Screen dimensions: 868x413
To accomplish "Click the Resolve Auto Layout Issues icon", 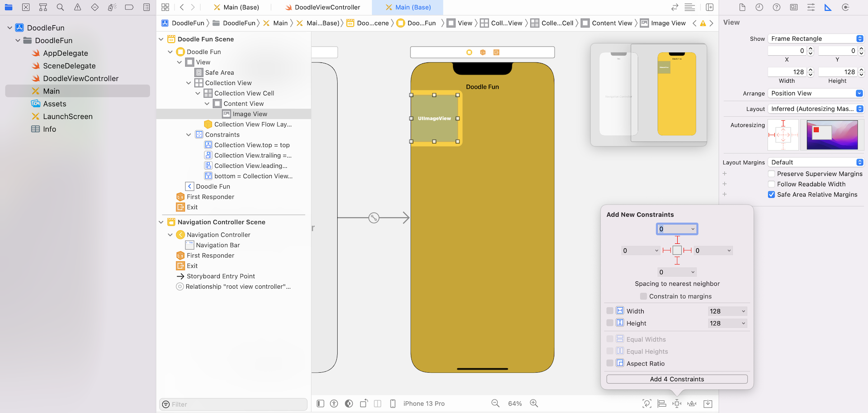I will pyautogui.click(x=692, y=404).
